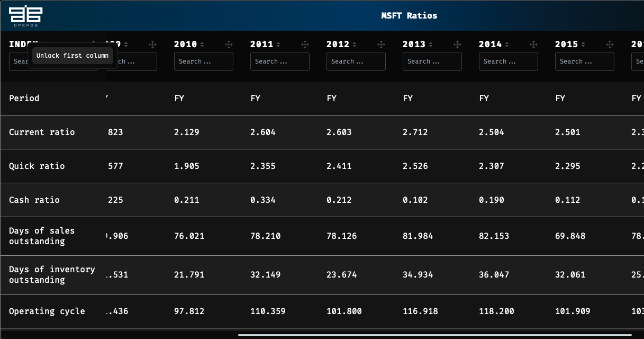The height and width of the screenshot is (339, 644).
Task: Click the 2010 column header label
Action: 186,44
